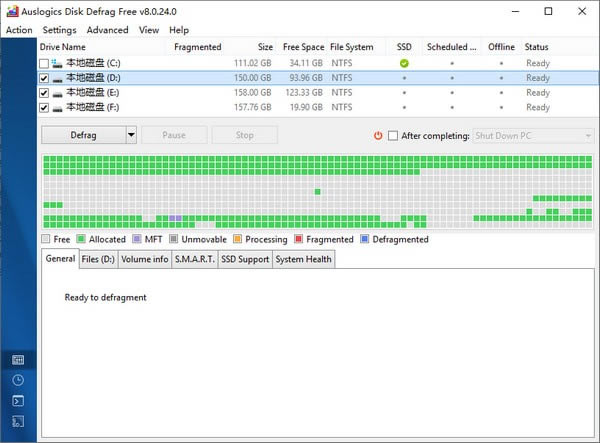The width and height of the screenshot is (600, 443).
Task: Click the Fragmented legend red swatch
Action: tap(298, 239)
